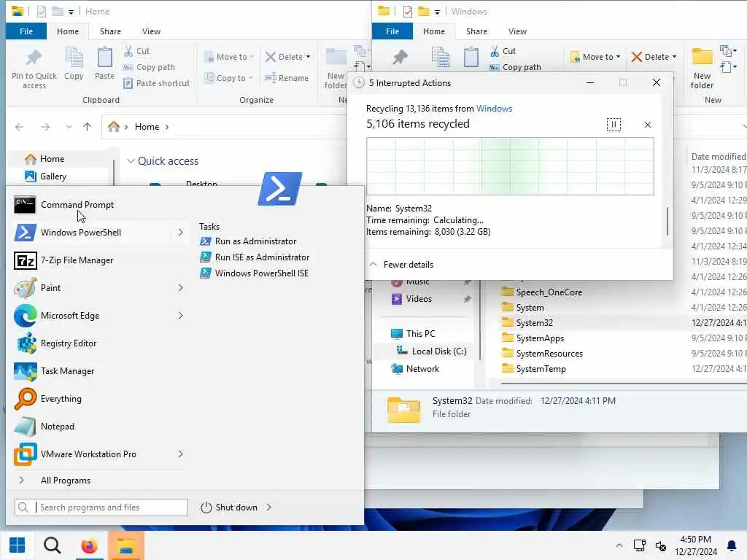Image resolution: width=747 pixels, height=560 pixels.
Task: Switch to View tab in Home window
Action: (x=151, y=31)
